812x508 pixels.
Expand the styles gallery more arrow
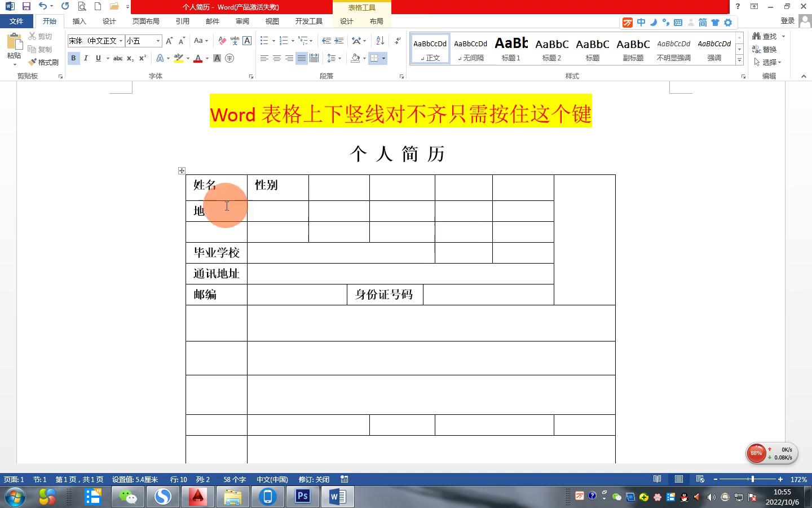[739, 60]
